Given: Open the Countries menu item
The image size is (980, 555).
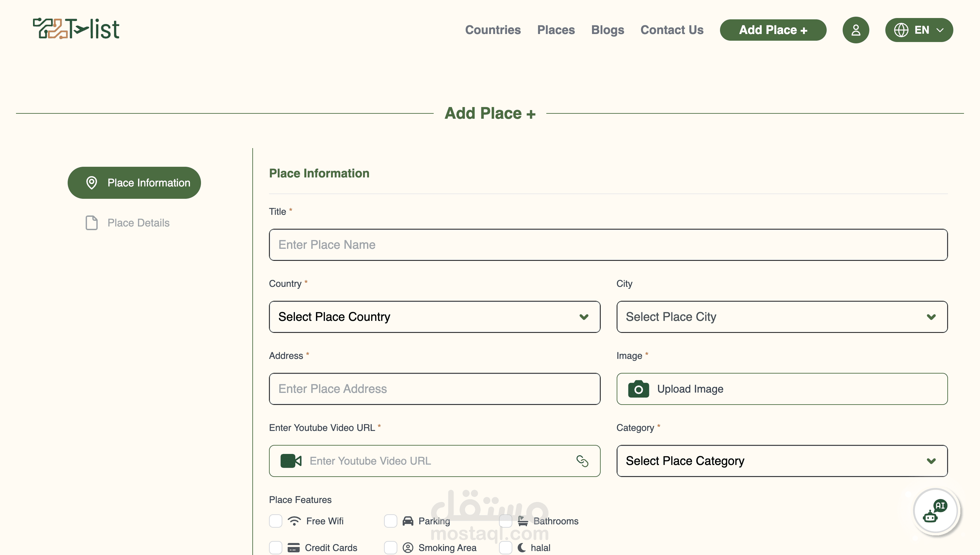Looking at the screenshot, I should pyautogui.click(x=492, y=30).
